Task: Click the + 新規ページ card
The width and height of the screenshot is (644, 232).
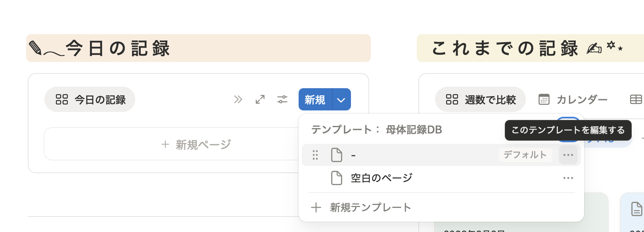Action: tap(196, 145)
